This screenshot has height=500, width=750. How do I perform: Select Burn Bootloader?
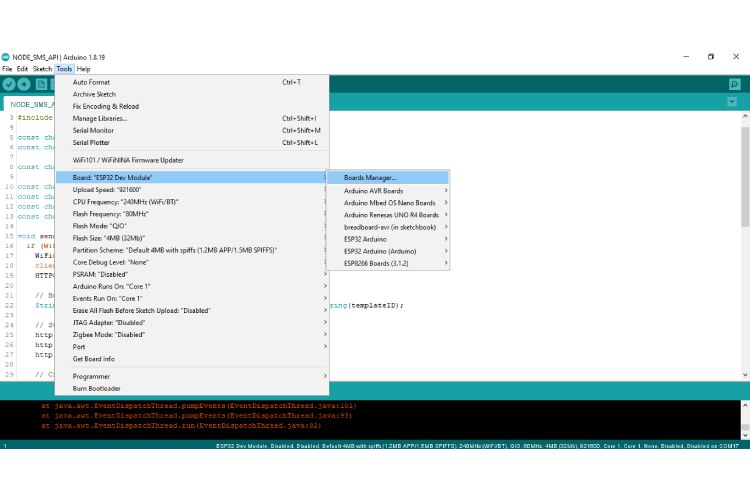(x=192, y=389)
